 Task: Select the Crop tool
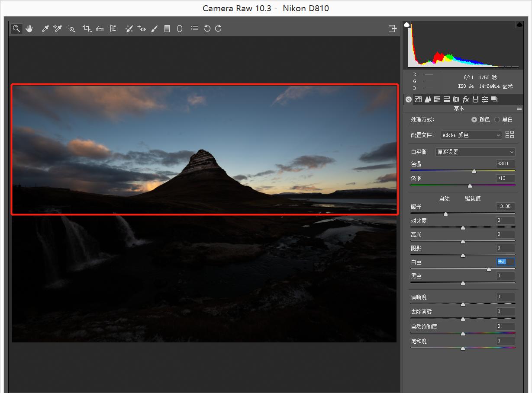pyautogui.click(x=87, y=29)
